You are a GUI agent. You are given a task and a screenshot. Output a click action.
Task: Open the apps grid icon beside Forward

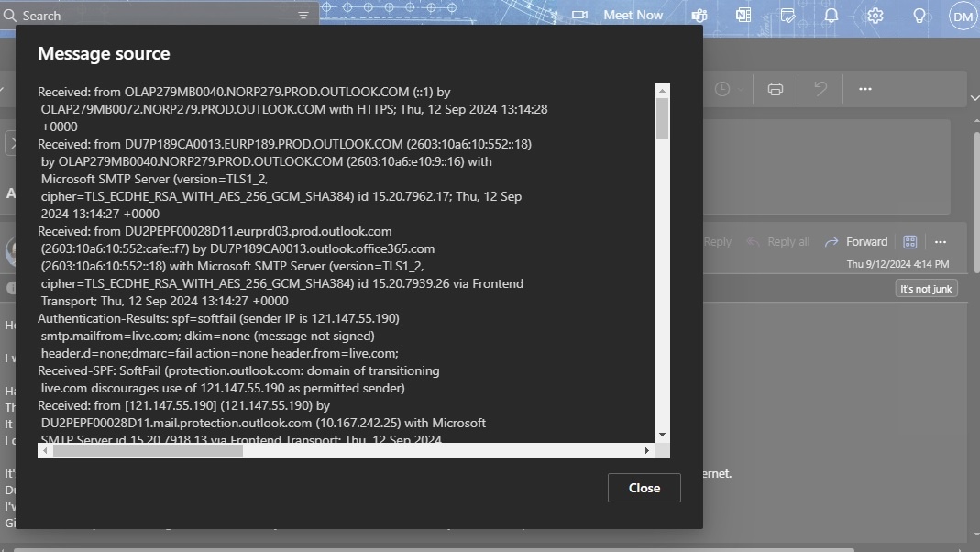click(910, 242)
